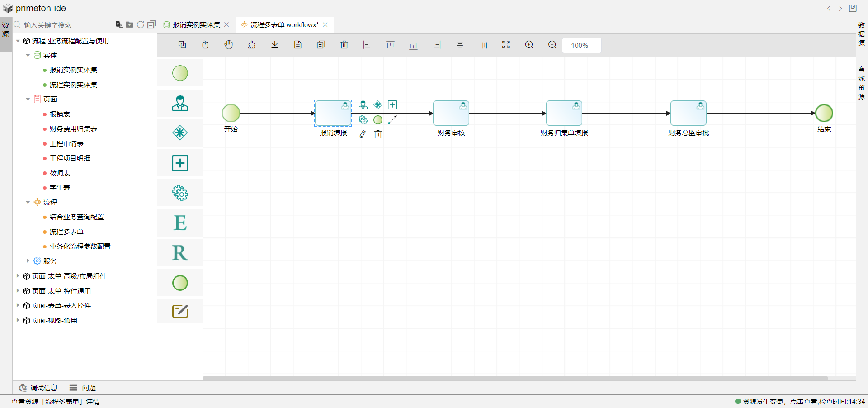
Task: Pick the gear service task palette icon
Action: point(180,193)
